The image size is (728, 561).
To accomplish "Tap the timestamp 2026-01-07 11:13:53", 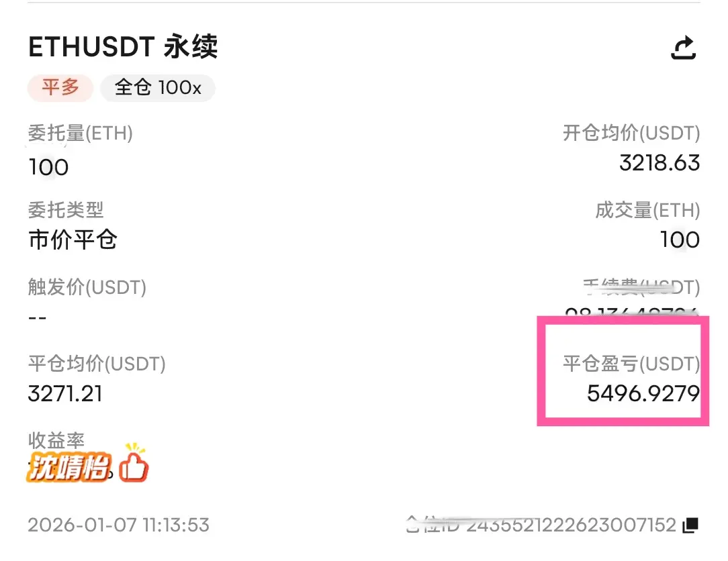I will 118,525.
